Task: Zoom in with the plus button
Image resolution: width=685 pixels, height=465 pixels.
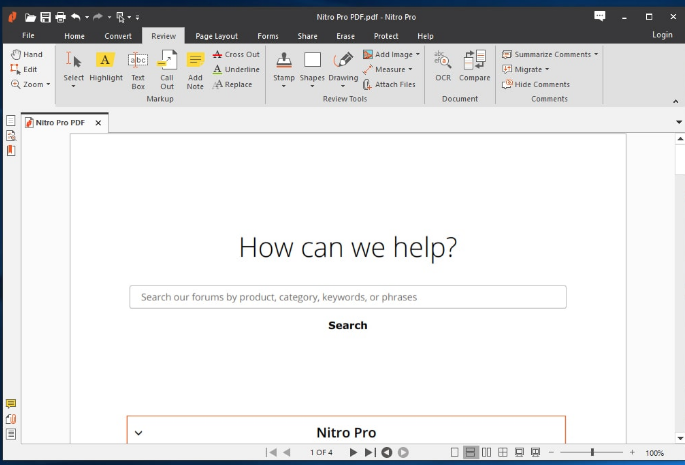Action: (632, 452)
